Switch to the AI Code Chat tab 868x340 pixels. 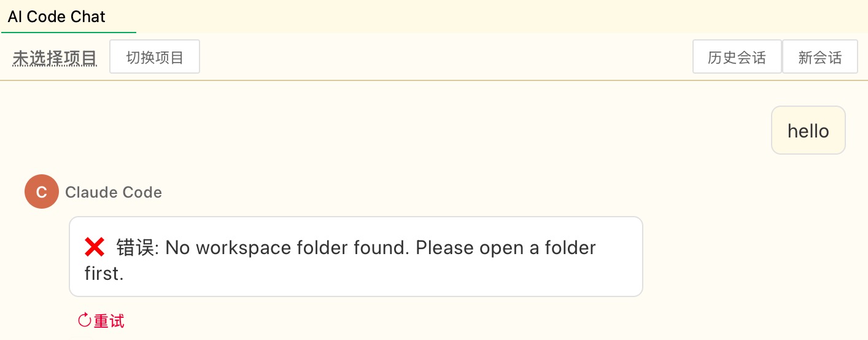pos(56,17)
